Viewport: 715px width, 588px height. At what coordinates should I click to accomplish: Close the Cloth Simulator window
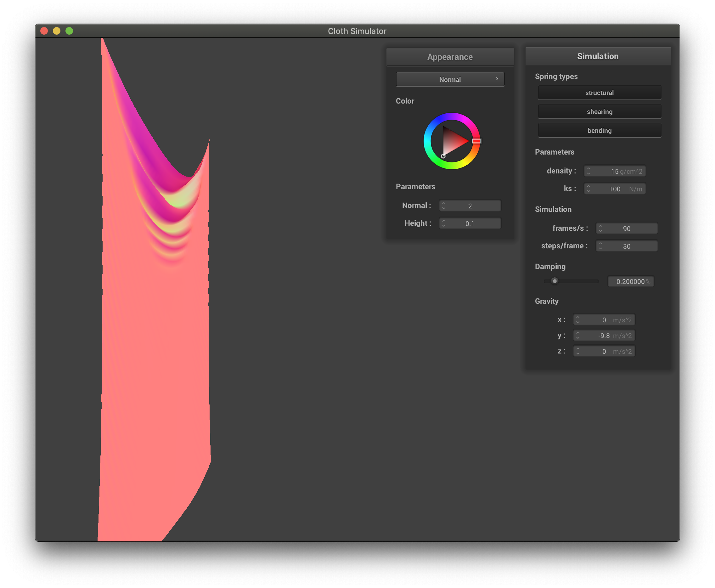pos(44,31)
